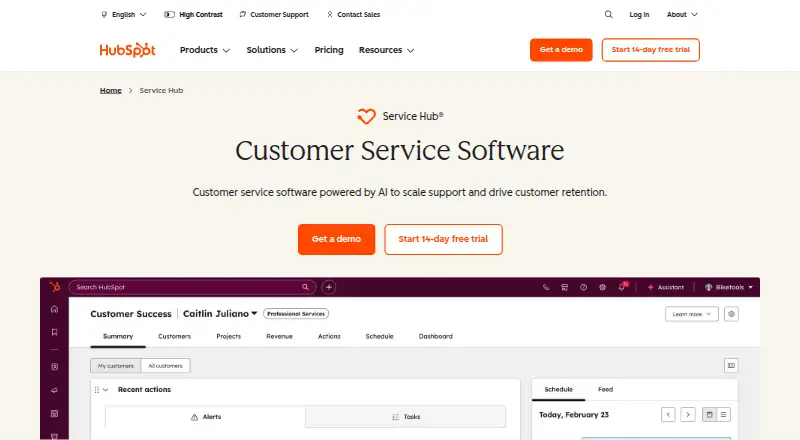Click Get a demo in the header
The width and height of the screenshot is (800, 440).
coord(561,50)
